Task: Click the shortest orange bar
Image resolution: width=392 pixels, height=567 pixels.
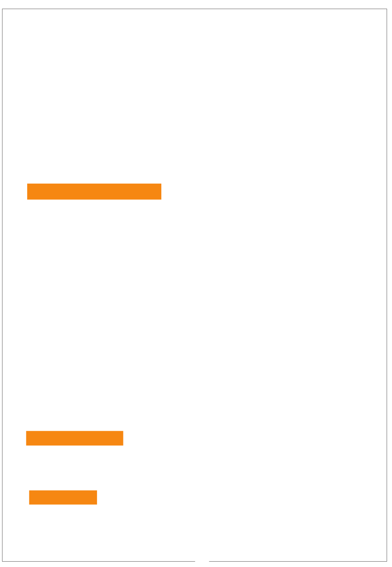Action: tap(63, 497)
